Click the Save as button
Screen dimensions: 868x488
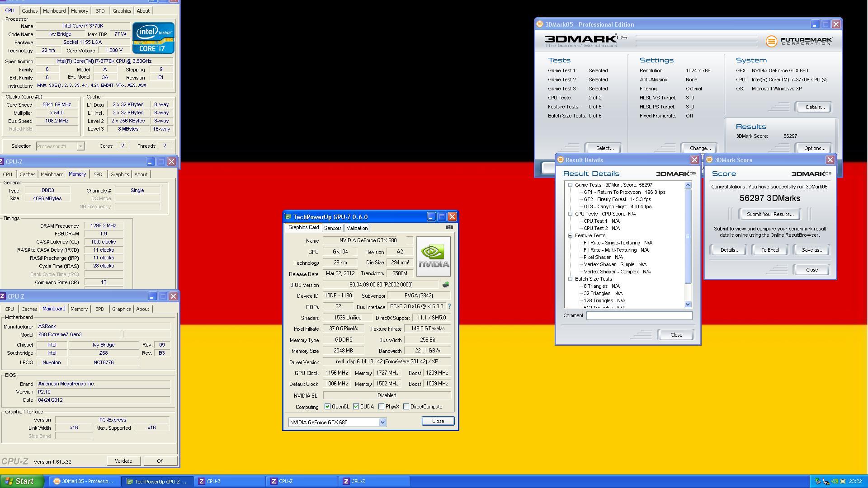[x=812, y=250]
